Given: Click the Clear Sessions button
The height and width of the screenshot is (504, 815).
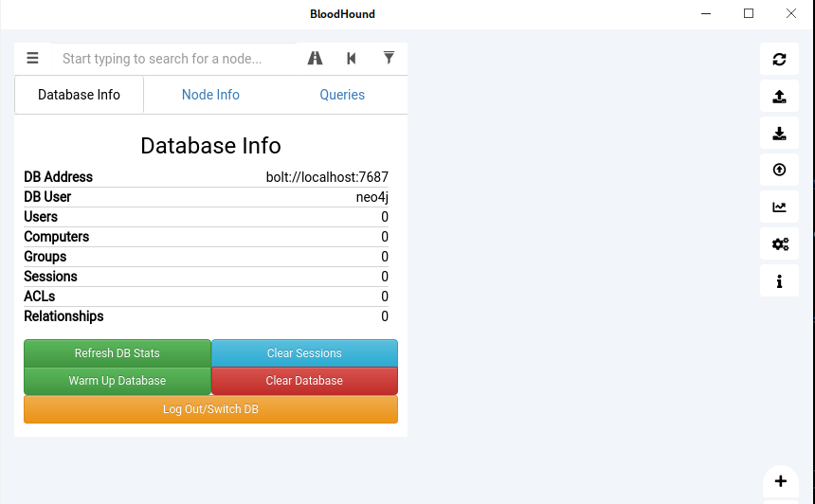Looking at the screenshot, I should 304,353.
